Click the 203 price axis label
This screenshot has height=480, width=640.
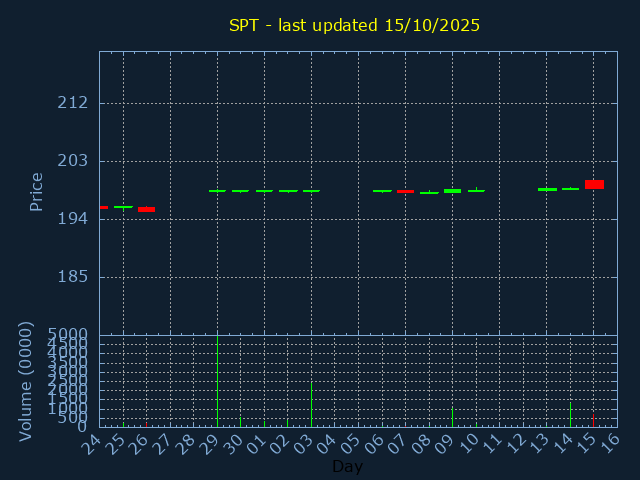pyautogui.click(x=72, y=161)
